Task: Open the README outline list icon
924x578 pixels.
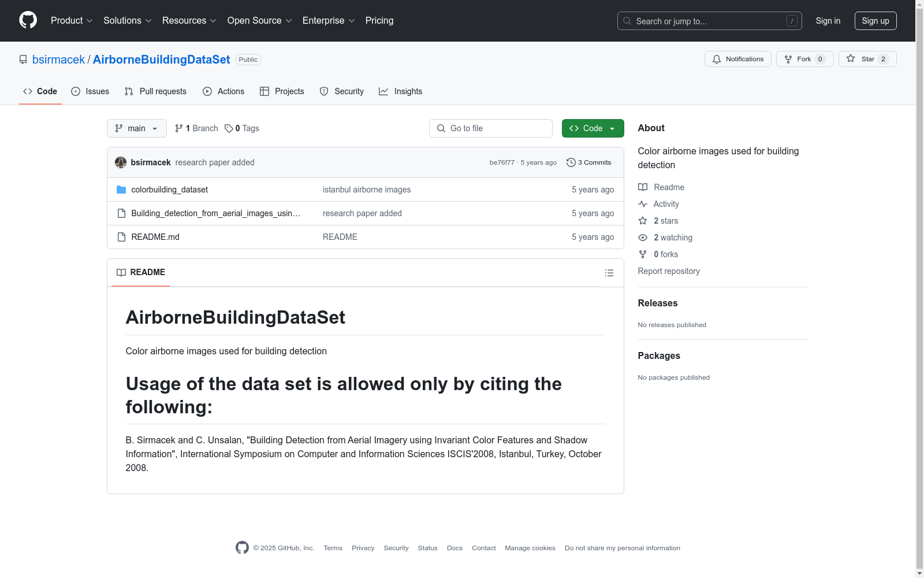Action: pyautogui.click(x=609, y=273)
